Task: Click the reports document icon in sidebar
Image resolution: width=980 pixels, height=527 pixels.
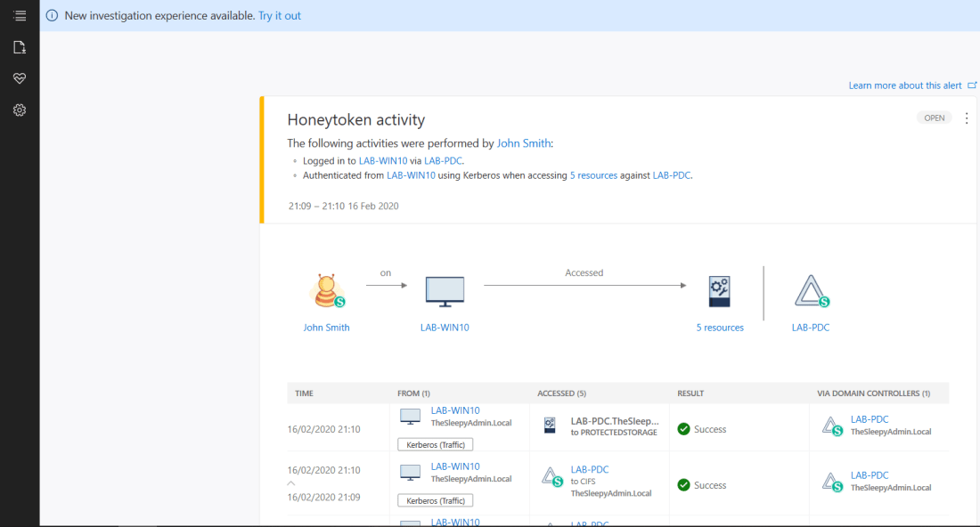Action: (20, 47)
